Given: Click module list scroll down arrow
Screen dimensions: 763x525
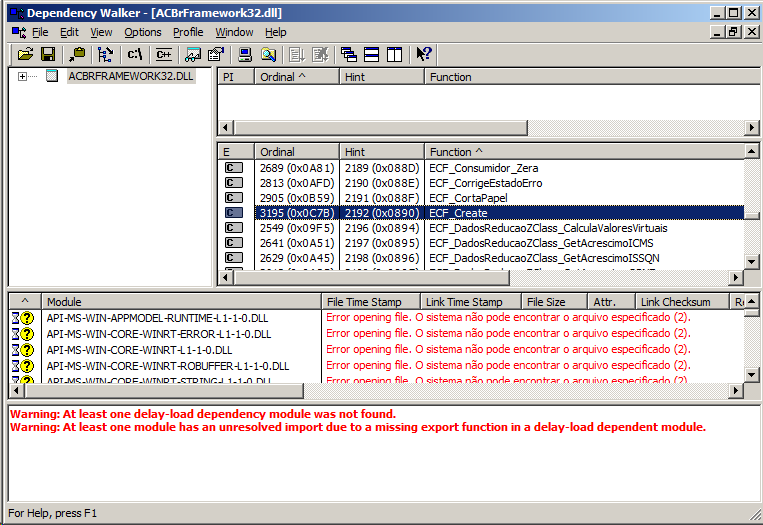Looking at the screenshot, I should click(x=751, y=375).
